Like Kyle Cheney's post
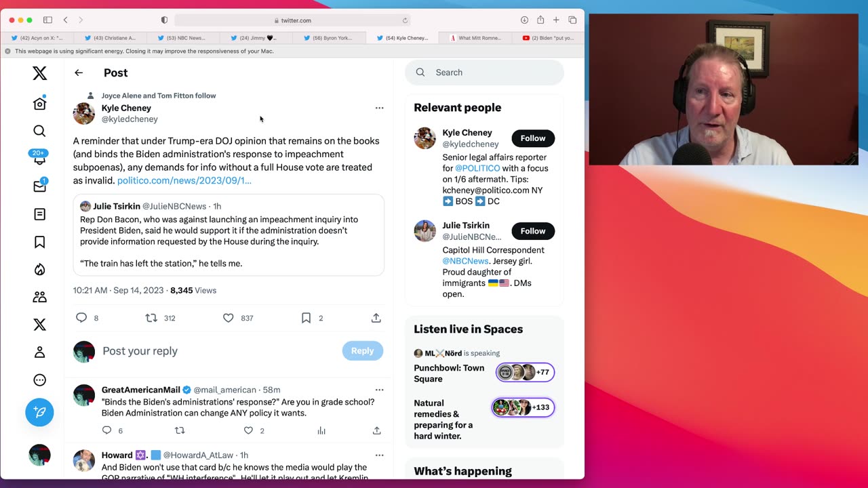The height and width of the screenshot is (488, 868). click(x=229, y=318)
